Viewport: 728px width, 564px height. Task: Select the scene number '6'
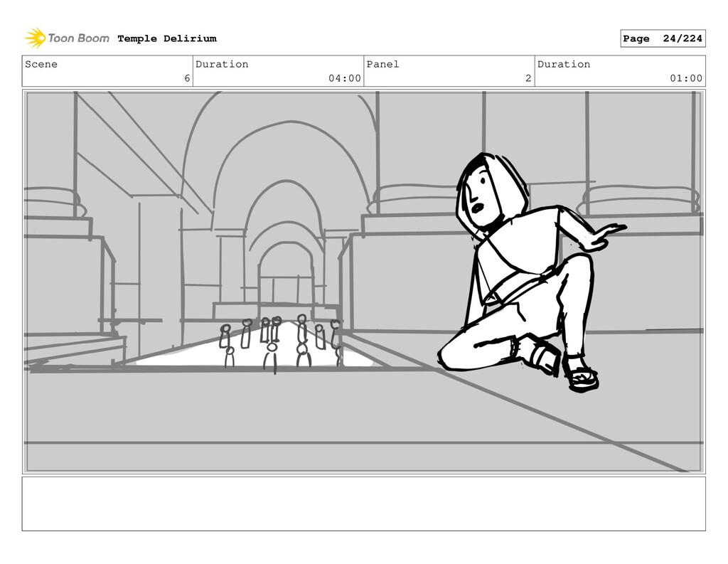pyautogui.click(x=187, y=78)
